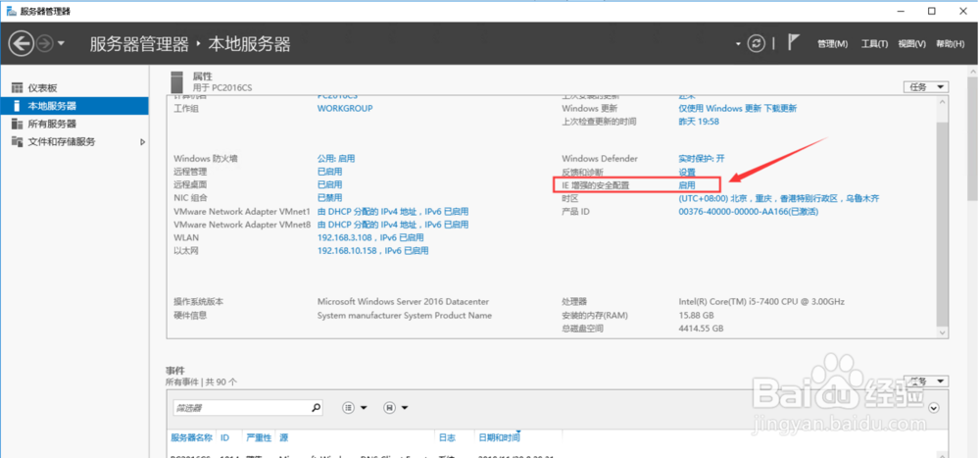Image resolution: width=980 pixels, height=458 pixels.
Task: Sort events by 日志 column
Action: (x=448, y=438)
